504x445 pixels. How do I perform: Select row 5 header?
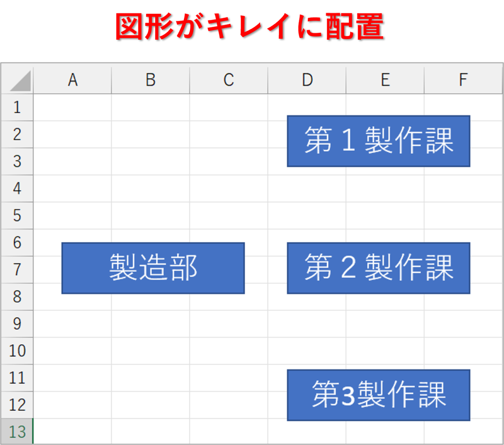click(17, 215)
